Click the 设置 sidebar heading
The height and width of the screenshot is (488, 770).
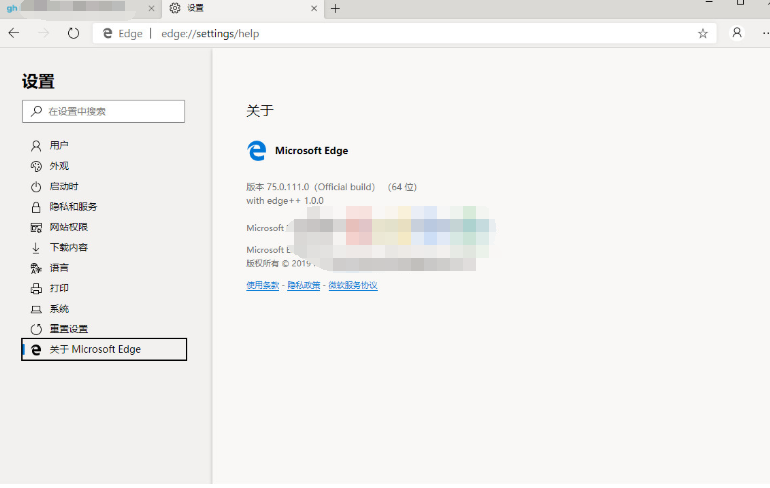coord(38,81)
